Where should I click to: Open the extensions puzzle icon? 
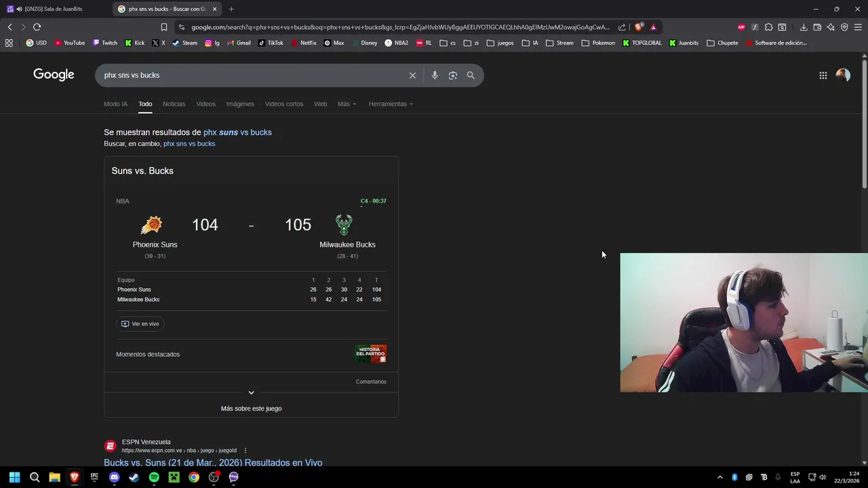tap(768, 27)
